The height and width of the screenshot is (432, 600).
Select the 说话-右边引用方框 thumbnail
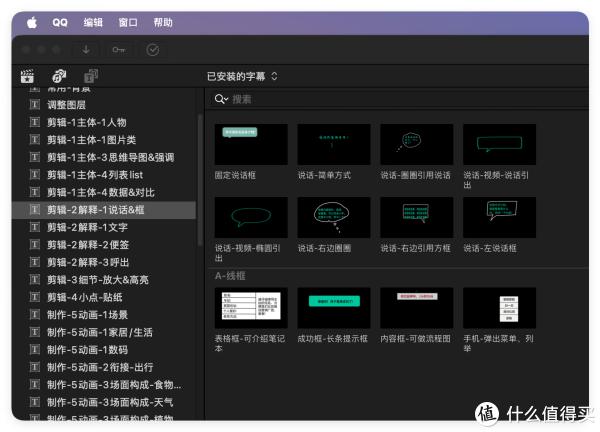click(416, 217)
